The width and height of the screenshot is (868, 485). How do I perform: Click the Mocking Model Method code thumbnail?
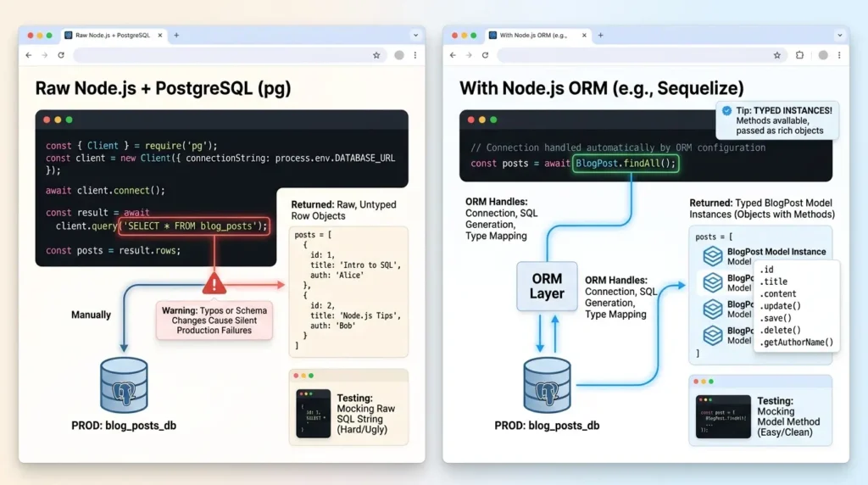coord(723,416)
